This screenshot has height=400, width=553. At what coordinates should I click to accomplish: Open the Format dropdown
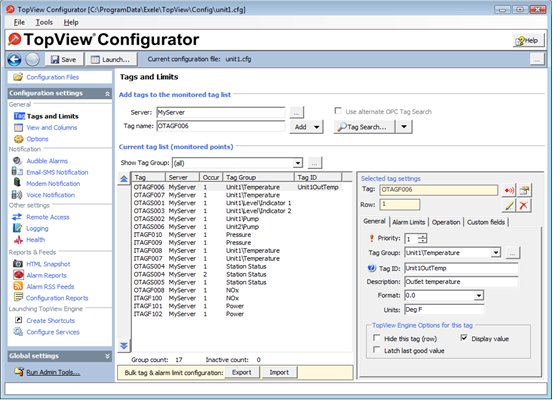tap(479, 296)
